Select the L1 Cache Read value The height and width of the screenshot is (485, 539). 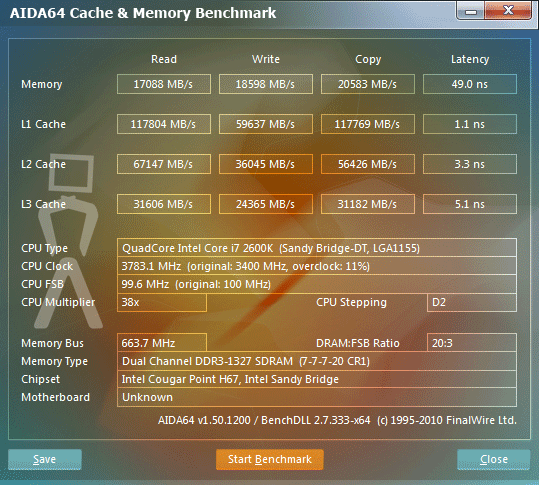click(x=164, y=124)
